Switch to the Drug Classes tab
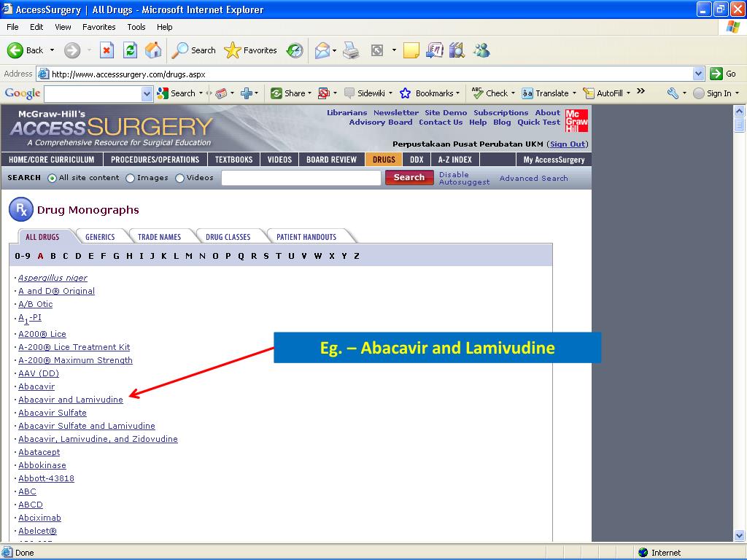 click(228, 237)
